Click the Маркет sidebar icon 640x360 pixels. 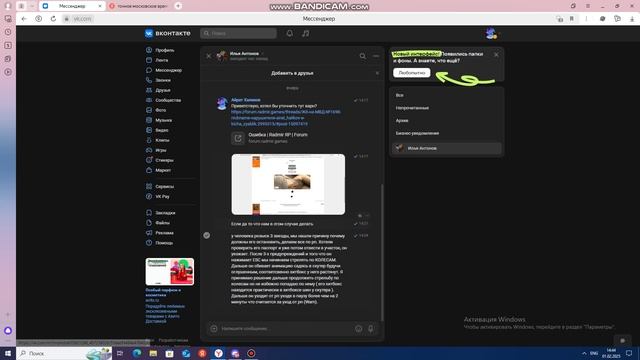[149, 170]
